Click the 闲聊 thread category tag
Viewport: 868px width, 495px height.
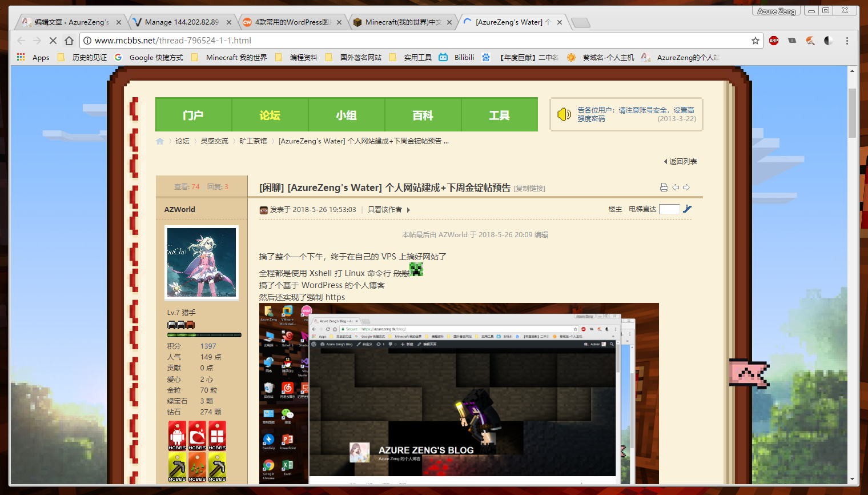pos(272,187)
